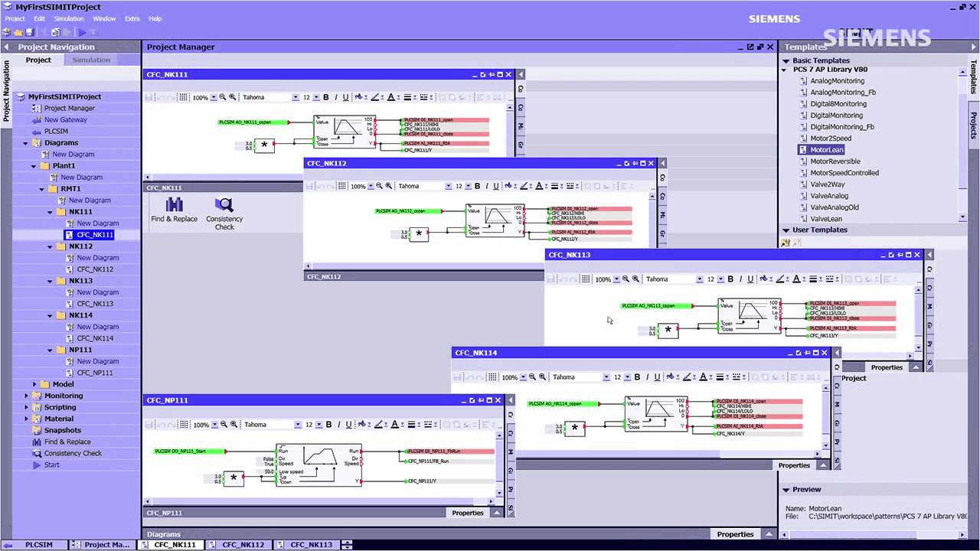Viewport: 980px width, 551px height.
Task: Toggle grid display in CFC_NK113 toolbar
Action: (587, 279)
